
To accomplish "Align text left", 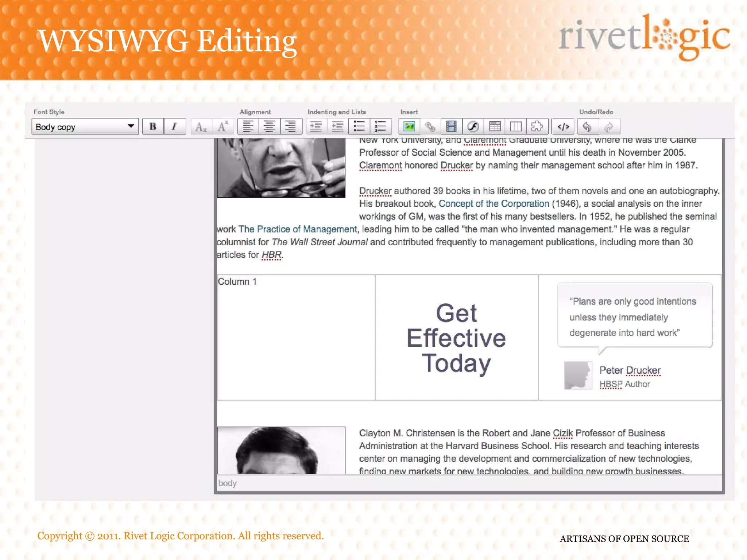I will (x=248, y=127).
